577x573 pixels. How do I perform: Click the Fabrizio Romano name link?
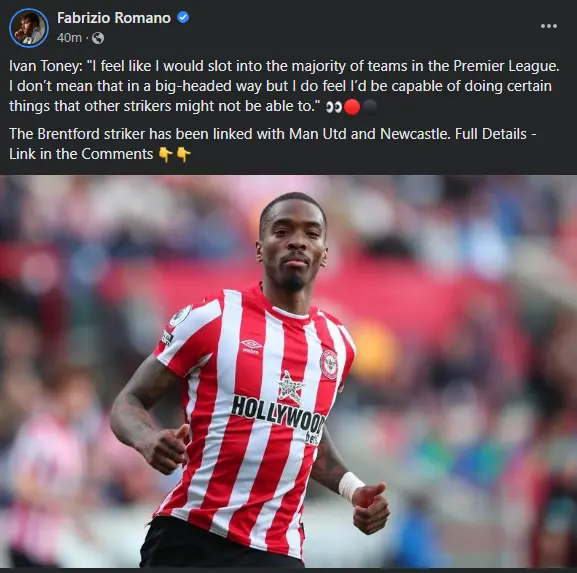[x=114, y=18]
